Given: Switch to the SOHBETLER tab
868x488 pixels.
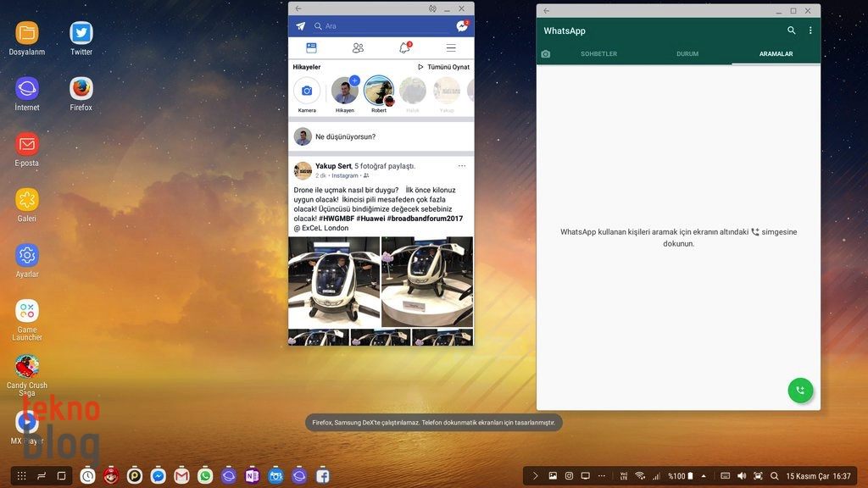Looking at the screenshot, I should (x=598, y=53).
